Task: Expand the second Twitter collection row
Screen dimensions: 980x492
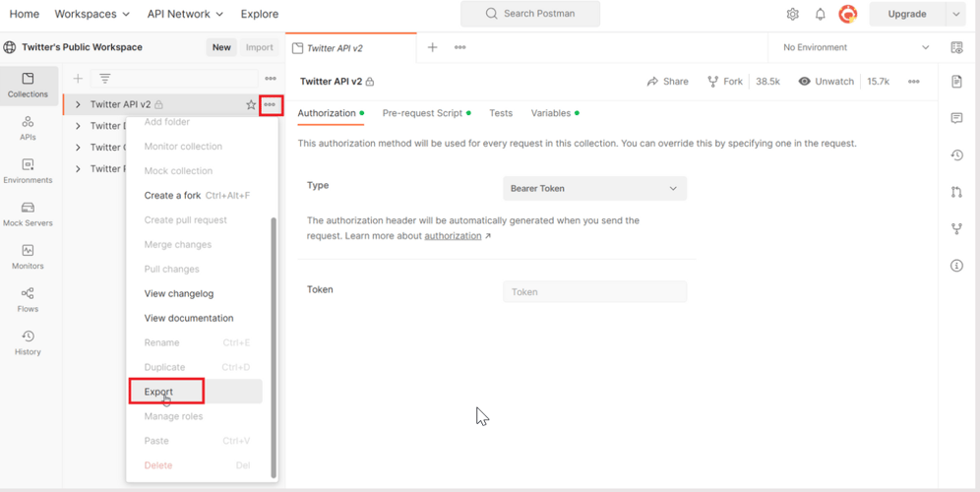Action: pyautogui.click(x=78, y=126)
